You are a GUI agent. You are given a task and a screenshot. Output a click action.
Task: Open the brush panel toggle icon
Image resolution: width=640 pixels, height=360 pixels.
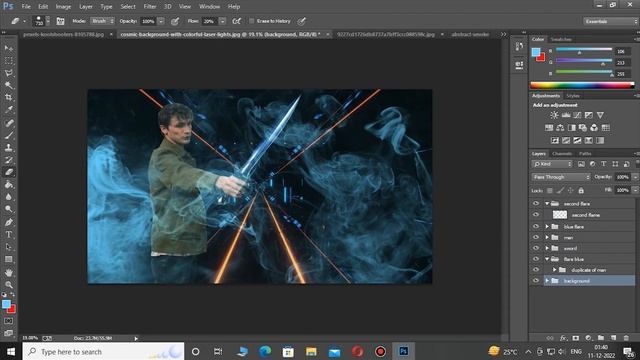[x=60, y=21]
